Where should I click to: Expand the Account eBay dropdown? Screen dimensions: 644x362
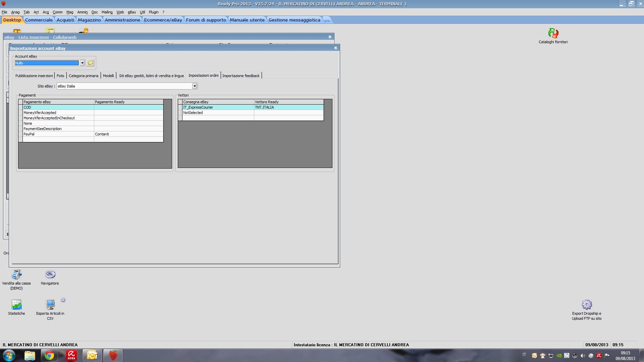(x=82, y=63)
